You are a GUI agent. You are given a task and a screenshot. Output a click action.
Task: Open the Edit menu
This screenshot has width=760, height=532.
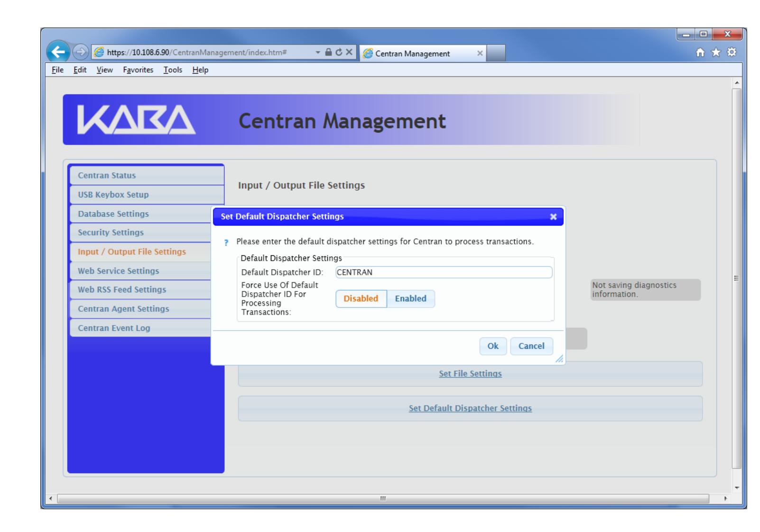coord(80,70)
